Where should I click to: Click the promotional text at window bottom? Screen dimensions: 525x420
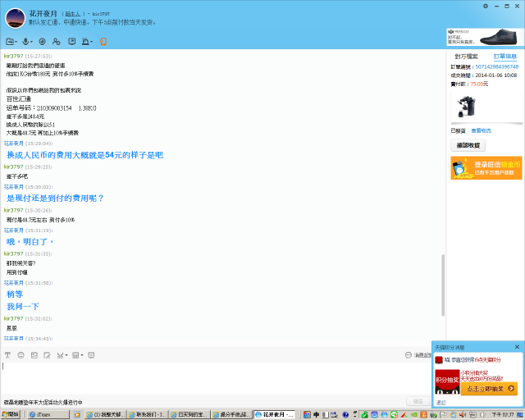43,402
